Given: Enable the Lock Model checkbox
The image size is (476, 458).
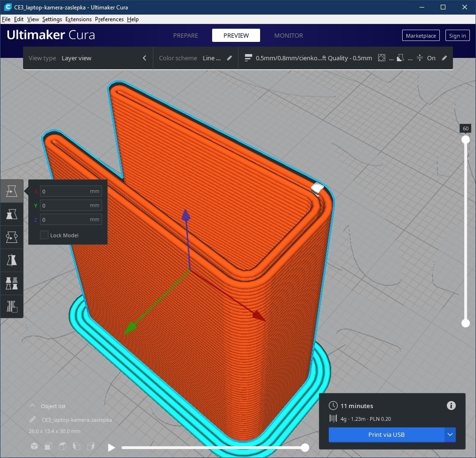Looking at the screenshot, I should point(44,235).
